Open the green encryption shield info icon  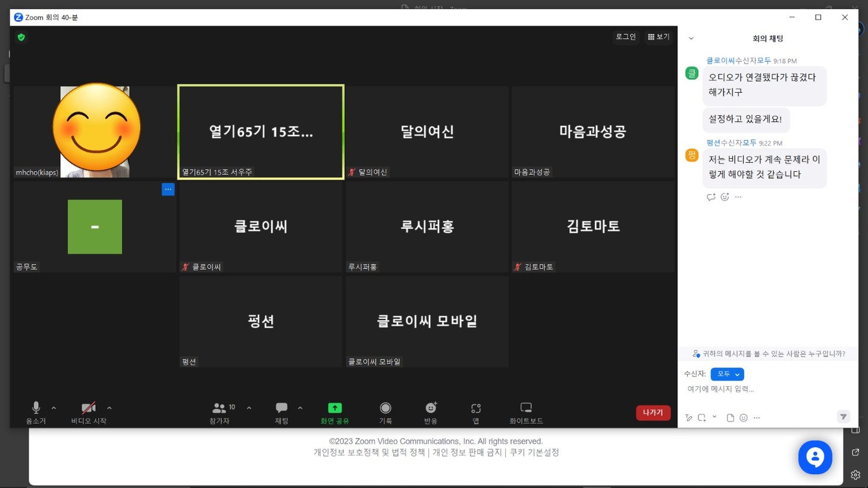coord(21,37)
